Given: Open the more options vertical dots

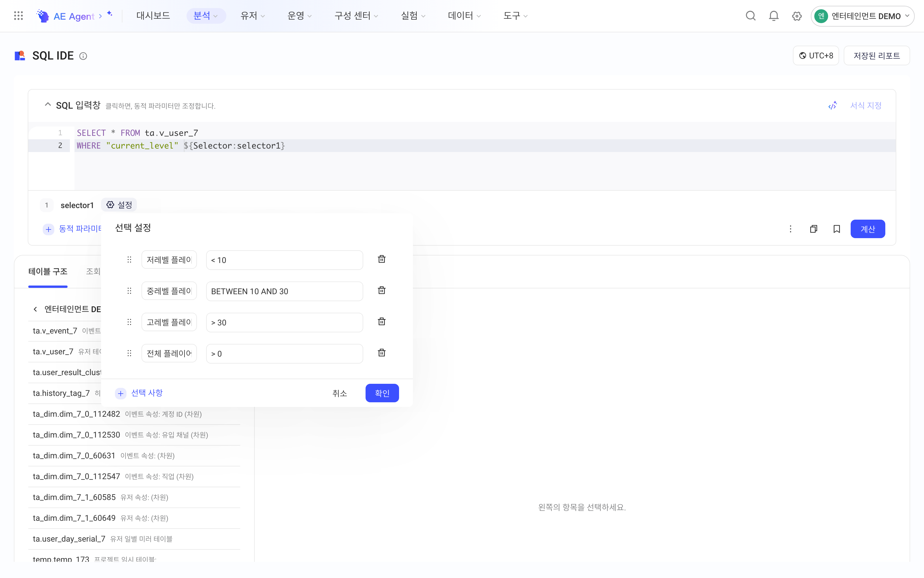Looking at the screenshot, I should 790,229.
